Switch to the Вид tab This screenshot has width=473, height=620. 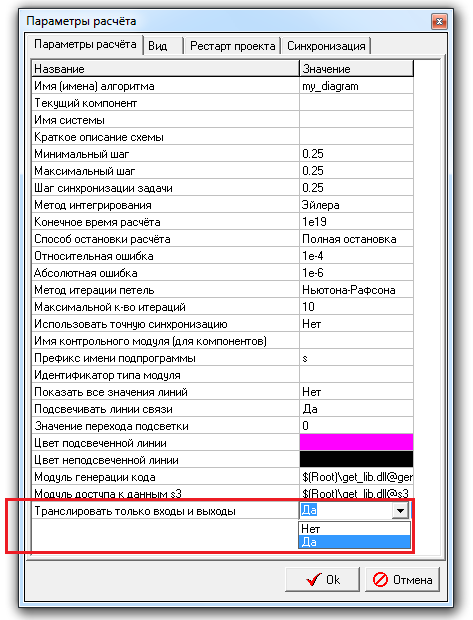pos(163,46)
